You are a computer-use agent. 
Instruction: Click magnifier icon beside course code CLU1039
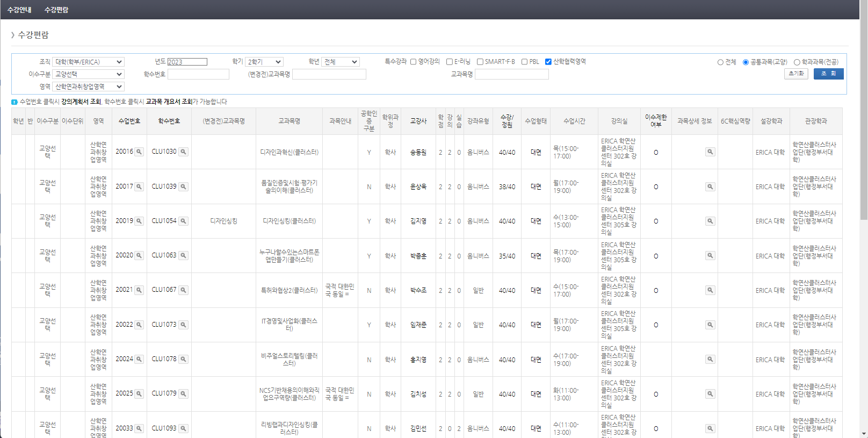pyautogui.click(x=183, y=186)
